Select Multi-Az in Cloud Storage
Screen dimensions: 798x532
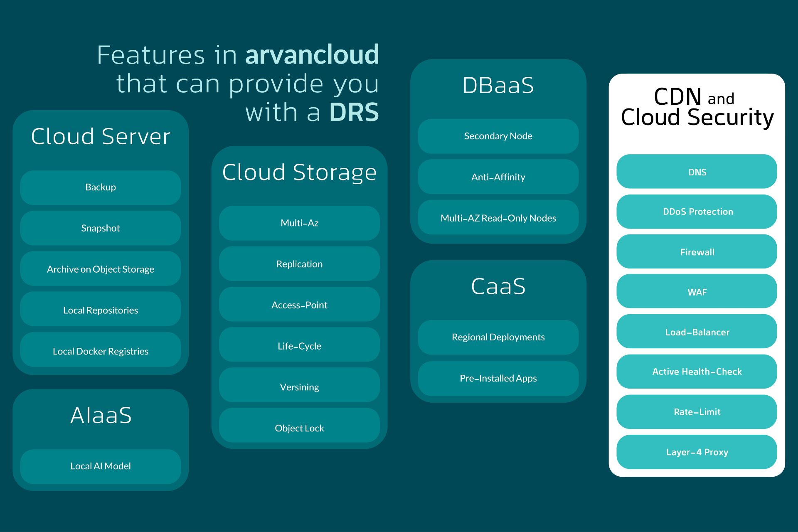[x=299, y=223]
